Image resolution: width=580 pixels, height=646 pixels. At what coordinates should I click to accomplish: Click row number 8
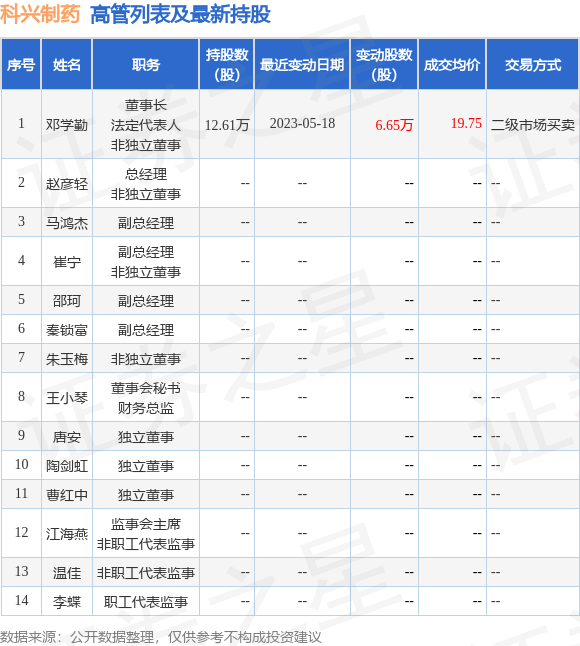tap(21, 396)
